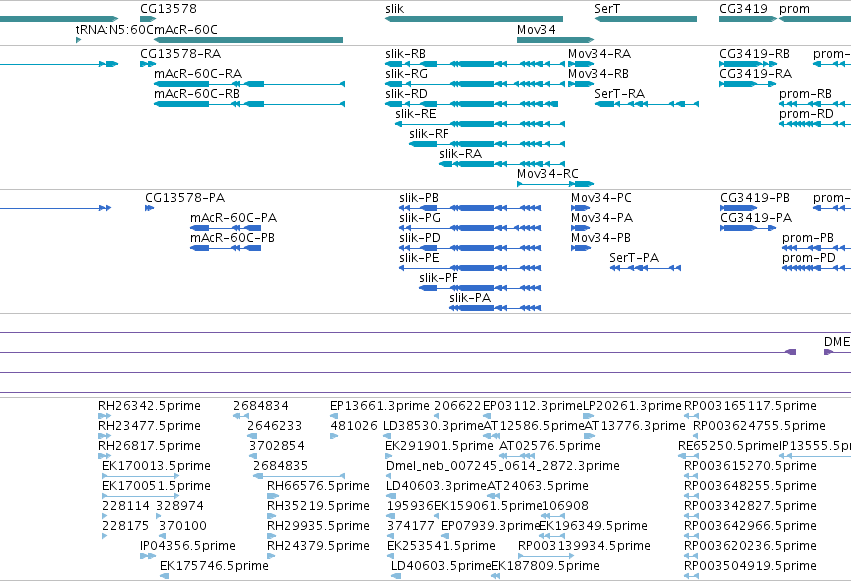Select transcript Mov34-RC

tap(555, 184)
